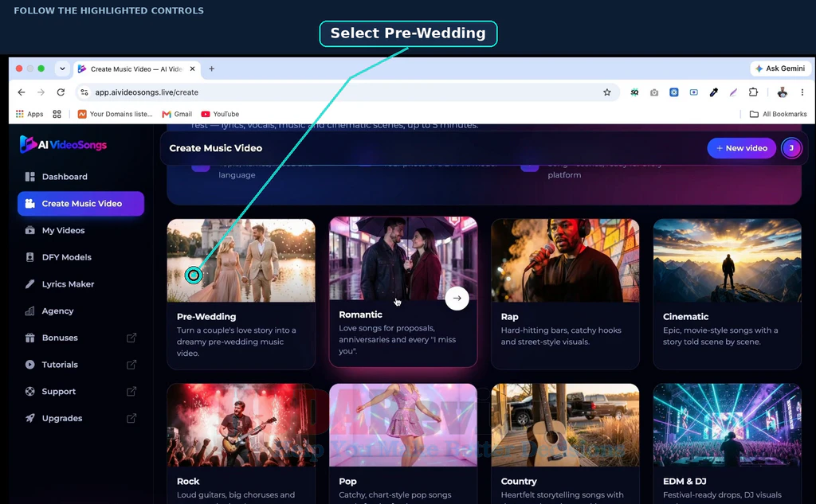Open Bonuses external link icon
The image size is (816, 504).
pos(131,338)
